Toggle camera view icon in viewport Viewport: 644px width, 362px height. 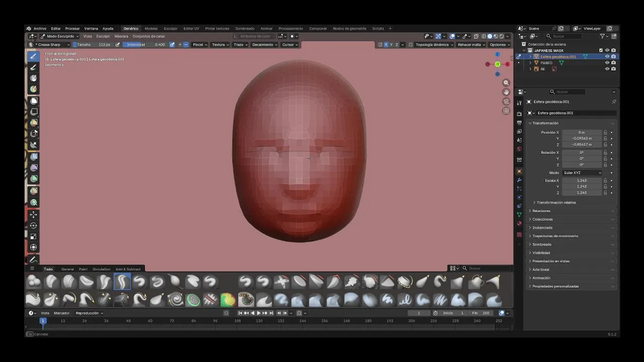point(506,102)
